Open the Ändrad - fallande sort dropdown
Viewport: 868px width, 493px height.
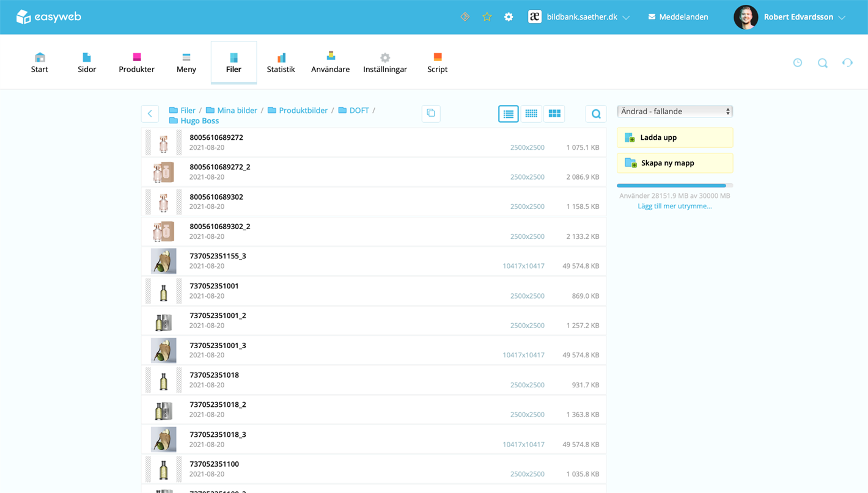pyautogui.click(x=675, y=111)
